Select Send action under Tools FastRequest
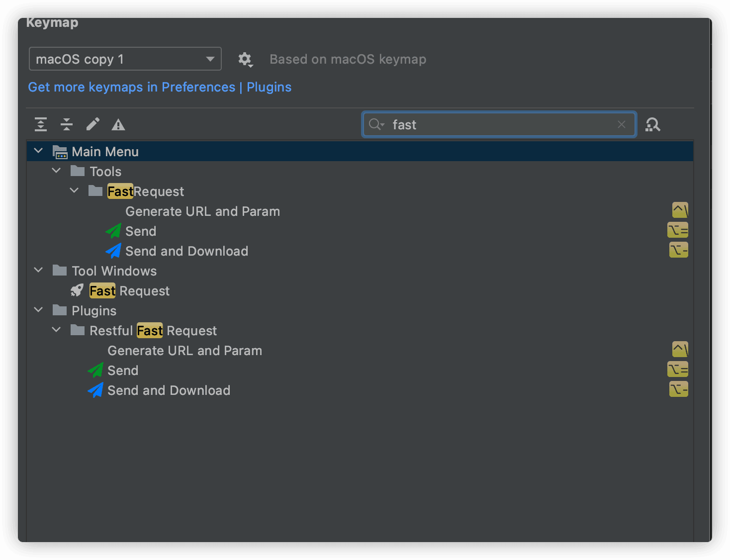 tap(141, 231)
